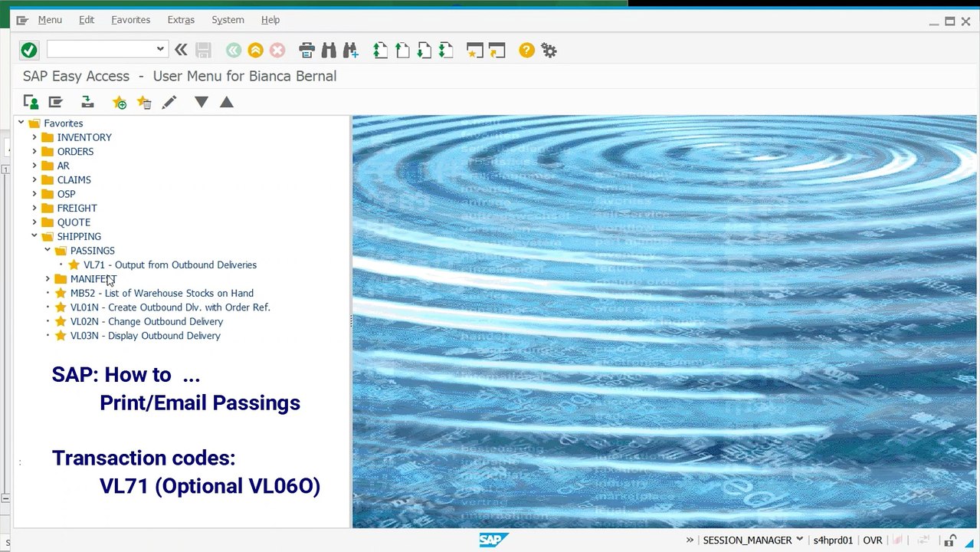Click Delete Favorites star icon

144,102
